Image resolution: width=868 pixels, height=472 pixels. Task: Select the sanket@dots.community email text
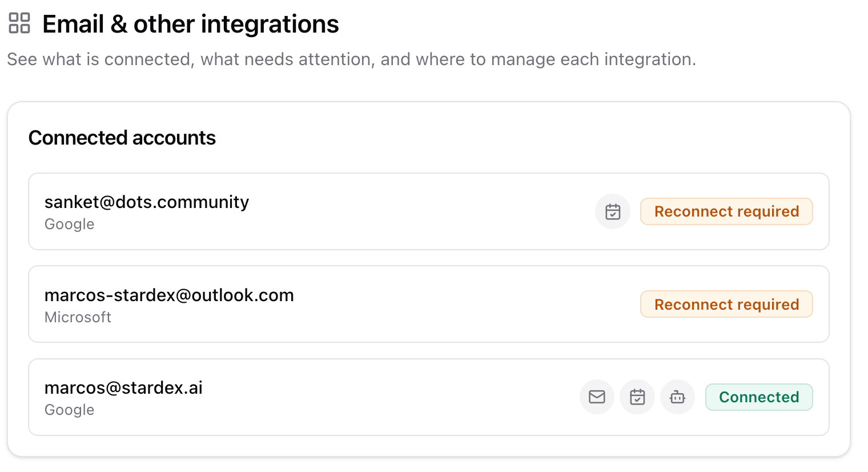tap(147, 202)
